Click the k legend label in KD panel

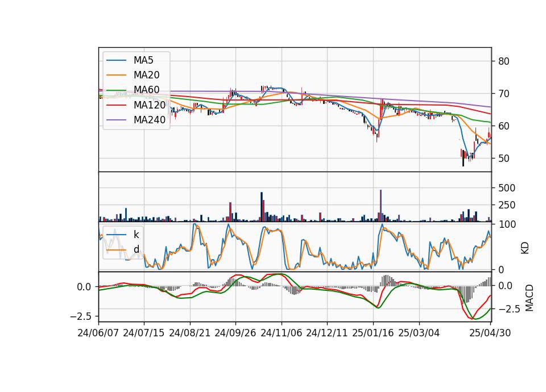coord(136,235)
